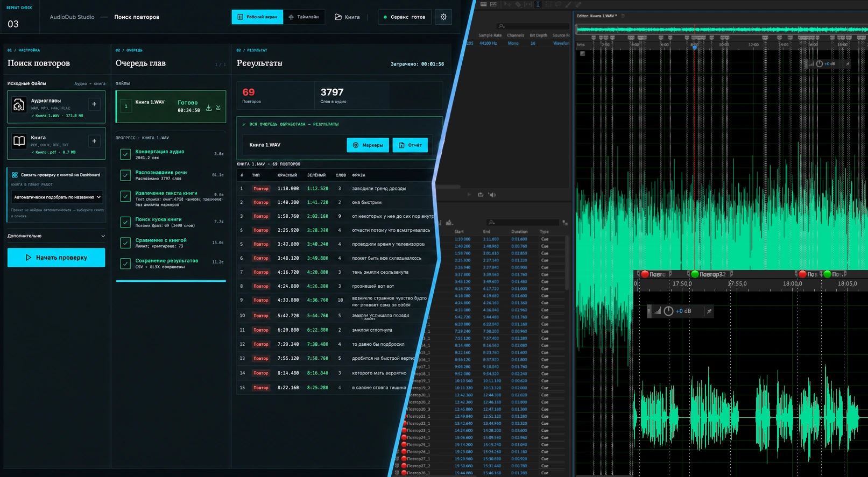This screenshot has width=868, height=477.
Task: Toggle the Сравнение с книгой checkbox
Action: (x=125, y=243)
